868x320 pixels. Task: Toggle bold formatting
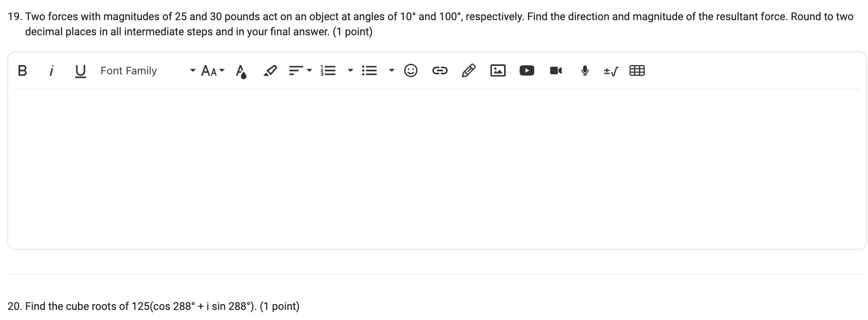click(22, 71)
